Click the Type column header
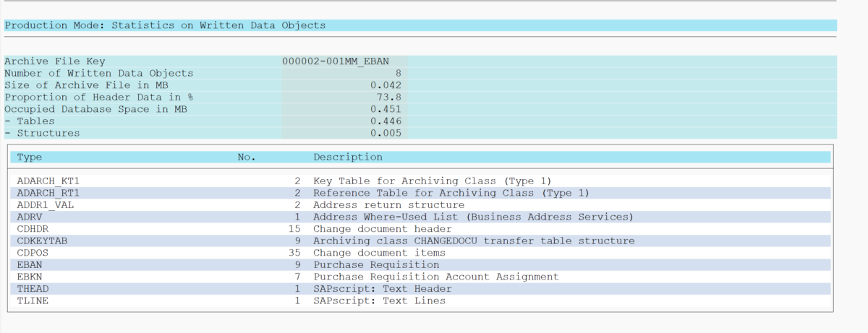868x333 pixels. (30, 157)
